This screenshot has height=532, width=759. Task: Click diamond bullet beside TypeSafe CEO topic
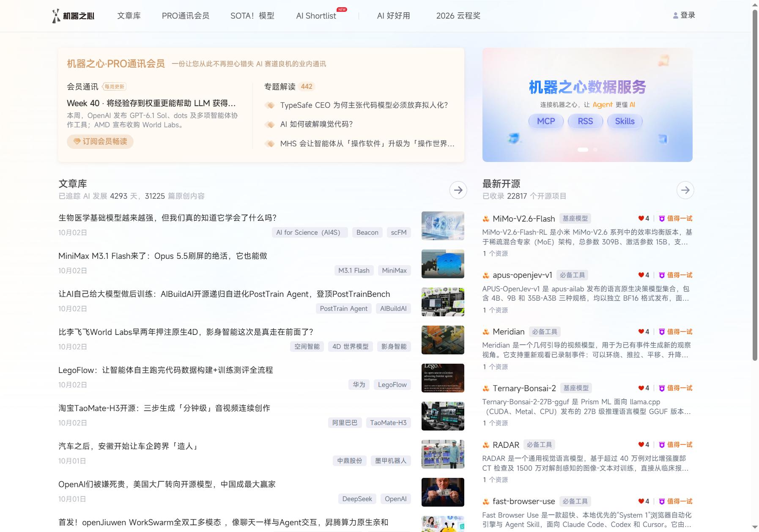pyautogui.click(x=269, y=105)
